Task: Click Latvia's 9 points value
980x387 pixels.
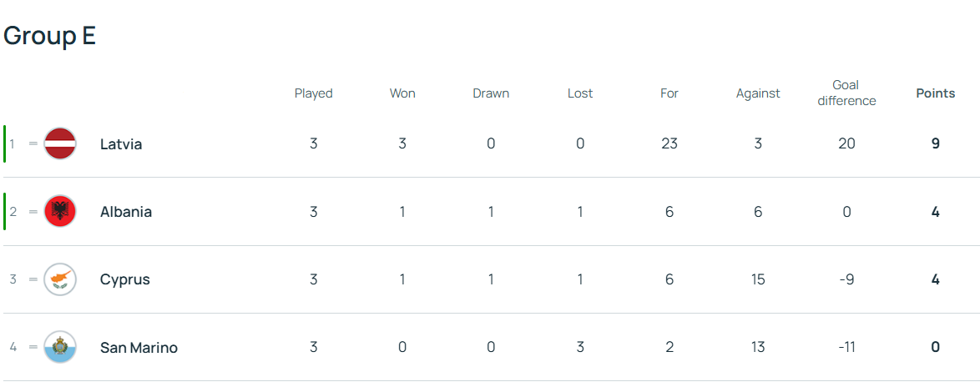Action: [936, 143]
